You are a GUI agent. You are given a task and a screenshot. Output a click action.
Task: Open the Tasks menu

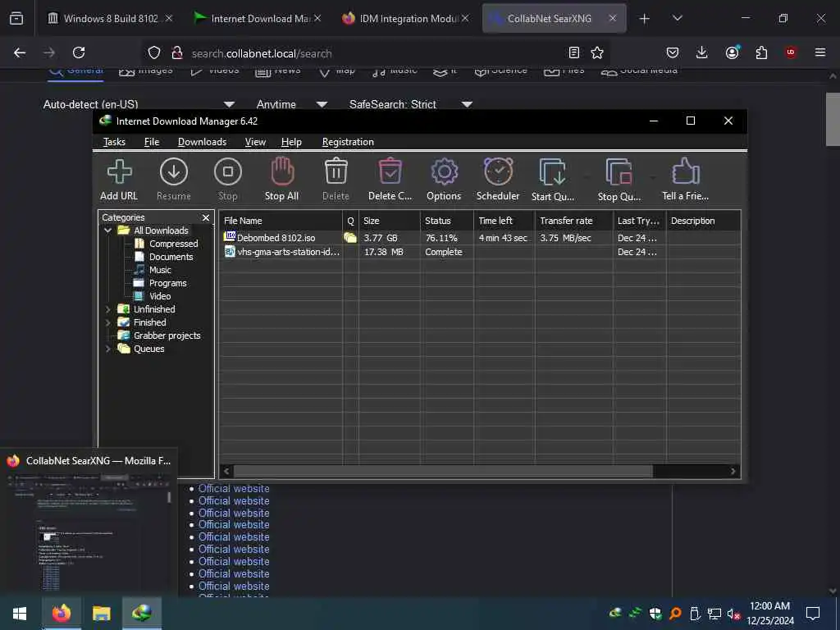(x=114, y=142)
